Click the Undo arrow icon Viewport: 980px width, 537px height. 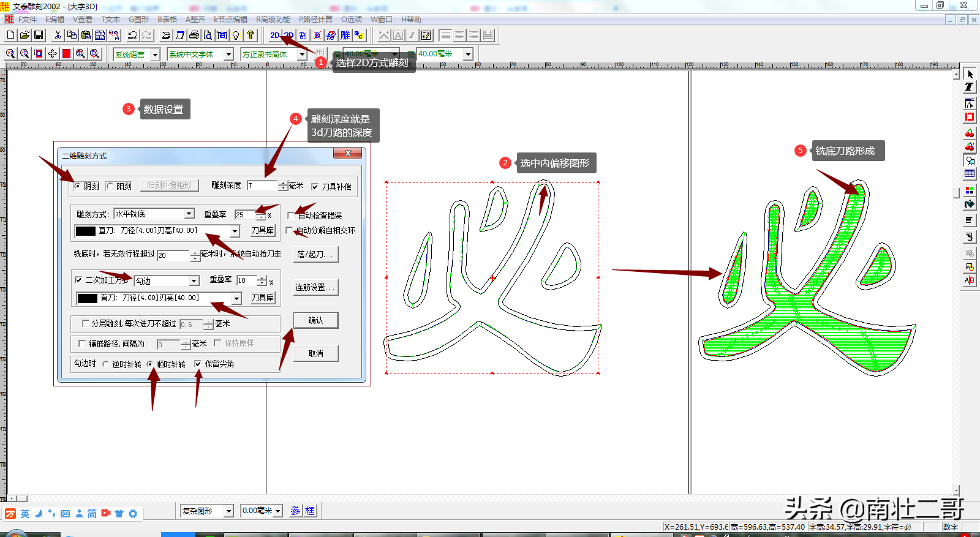pos(132,36)
